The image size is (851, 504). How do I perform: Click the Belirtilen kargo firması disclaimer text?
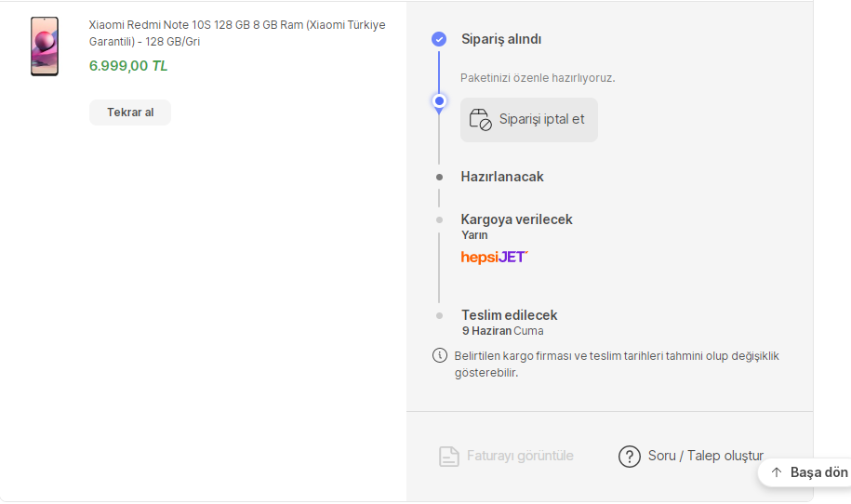617,364
